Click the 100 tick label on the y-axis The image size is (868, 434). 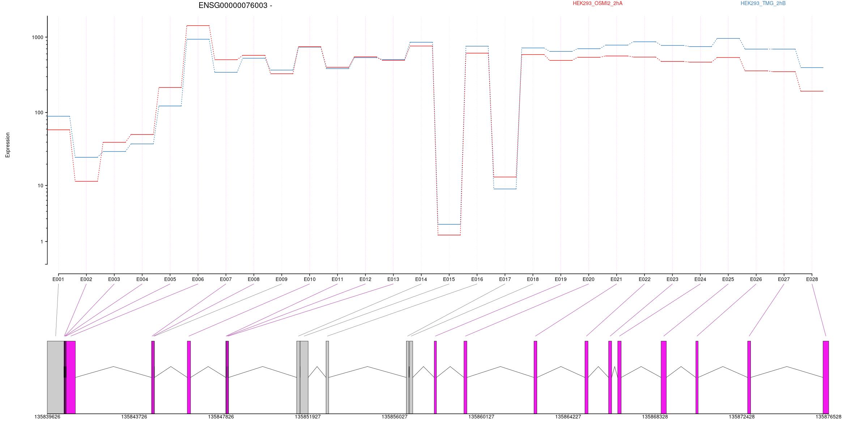click(x=39, y=112)
